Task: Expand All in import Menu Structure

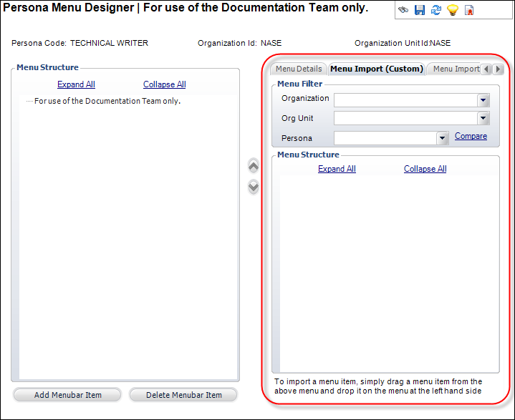Action: click(337, 169)
